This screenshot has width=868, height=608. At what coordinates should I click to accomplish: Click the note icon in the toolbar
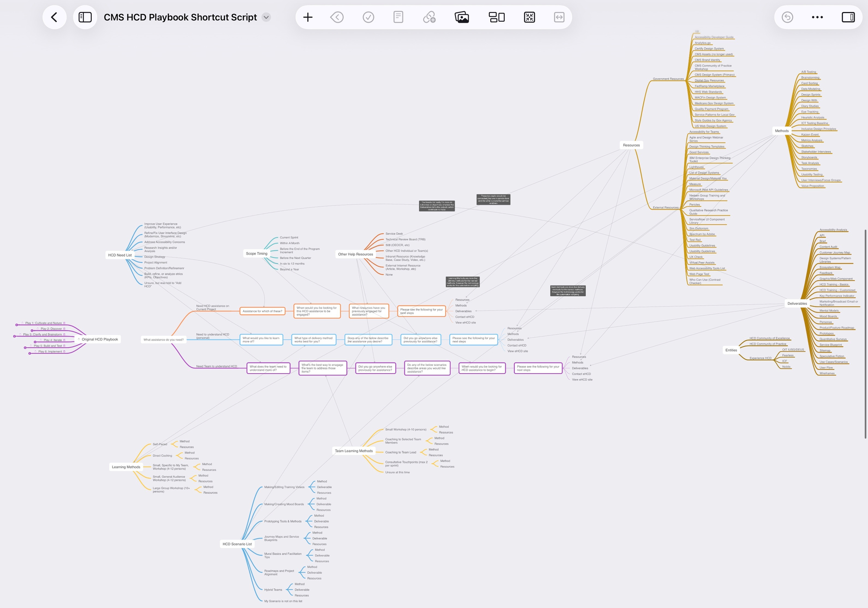(398, 17)
